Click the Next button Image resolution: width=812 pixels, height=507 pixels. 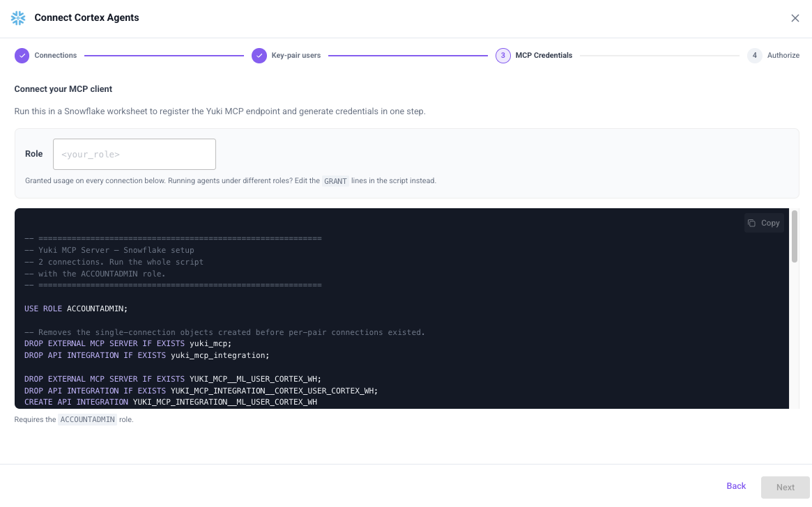[785, 487]
